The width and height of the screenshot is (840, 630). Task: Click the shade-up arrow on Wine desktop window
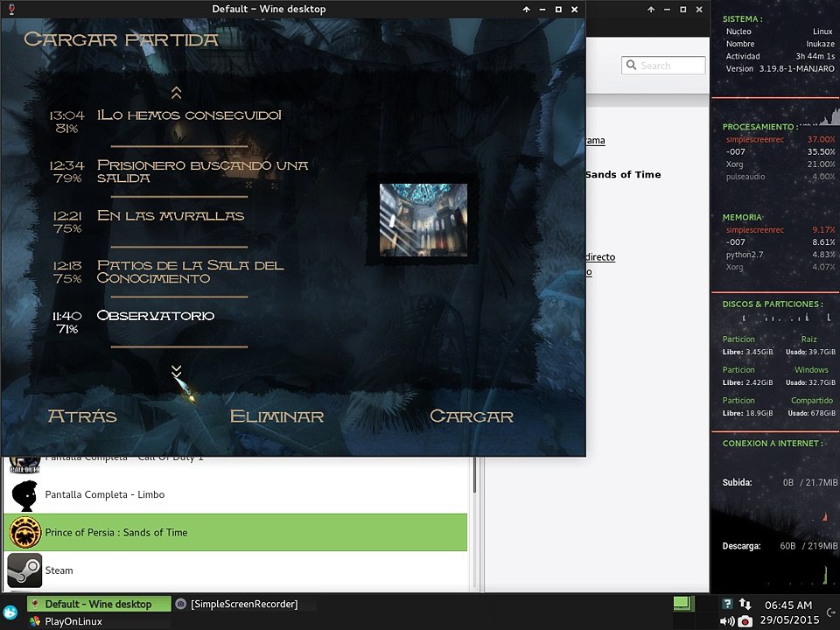click(x=527, y=9)
